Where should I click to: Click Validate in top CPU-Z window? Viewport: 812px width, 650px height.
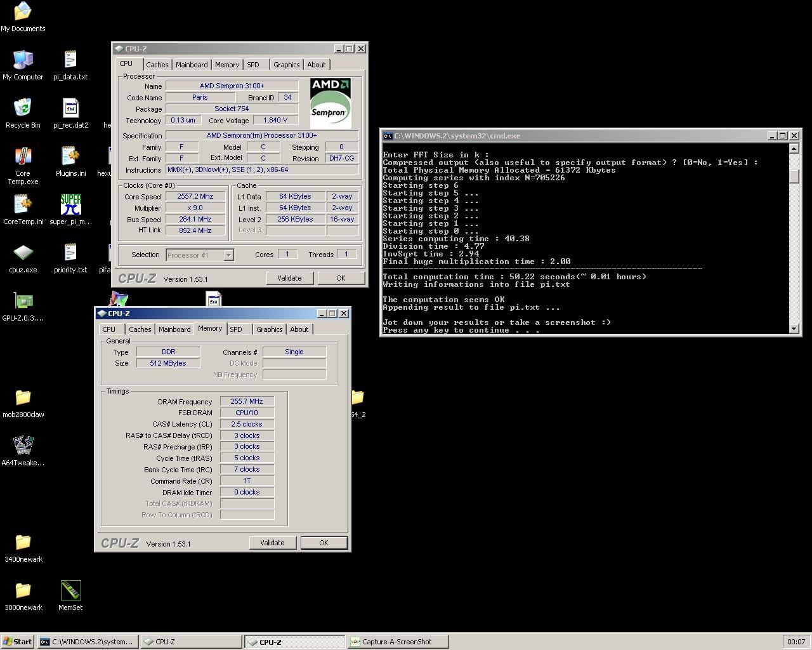[289, 278]
